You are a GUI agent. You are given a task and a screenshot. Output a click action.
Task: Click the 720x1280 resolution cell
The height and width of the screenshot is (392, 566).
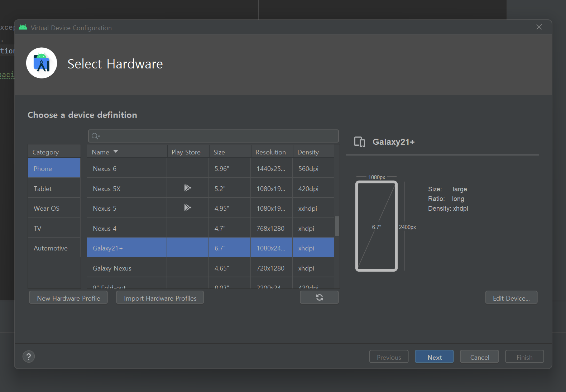272,268
